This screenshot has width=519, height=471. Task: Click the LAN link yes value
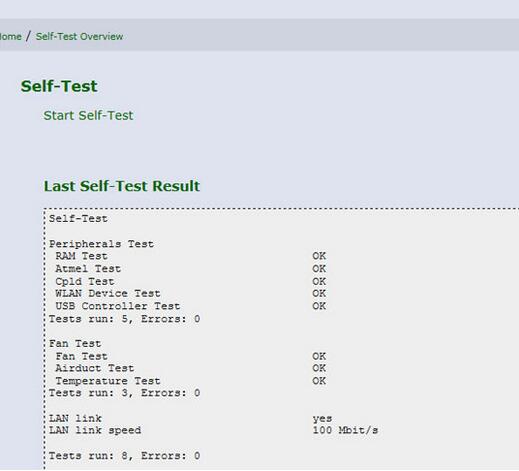(322, 418)
